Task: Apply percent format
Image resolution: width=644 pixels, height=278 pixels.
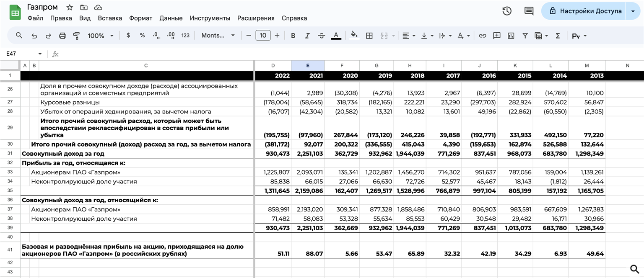Action: coord(143,36)
